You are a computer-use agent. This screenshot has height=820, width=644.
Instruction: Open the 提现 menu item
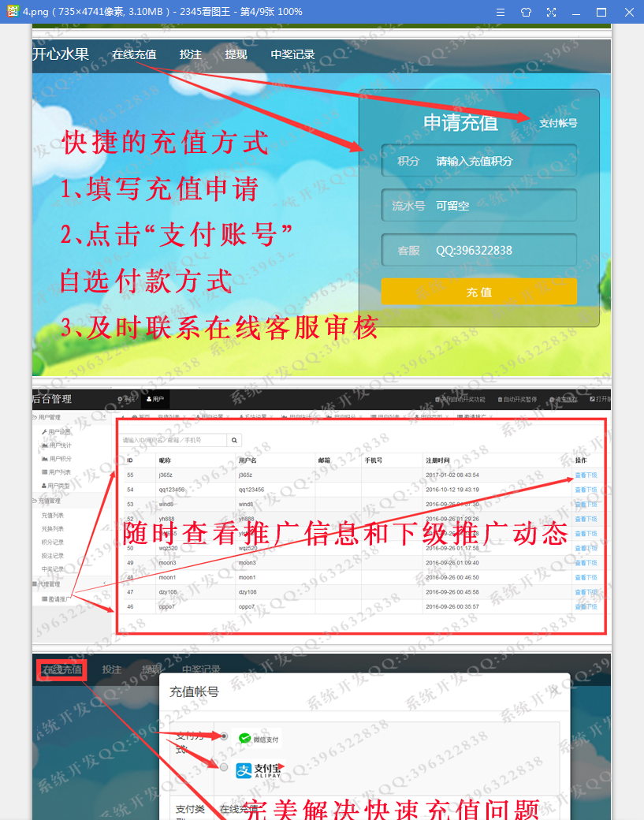coord(236,54)
